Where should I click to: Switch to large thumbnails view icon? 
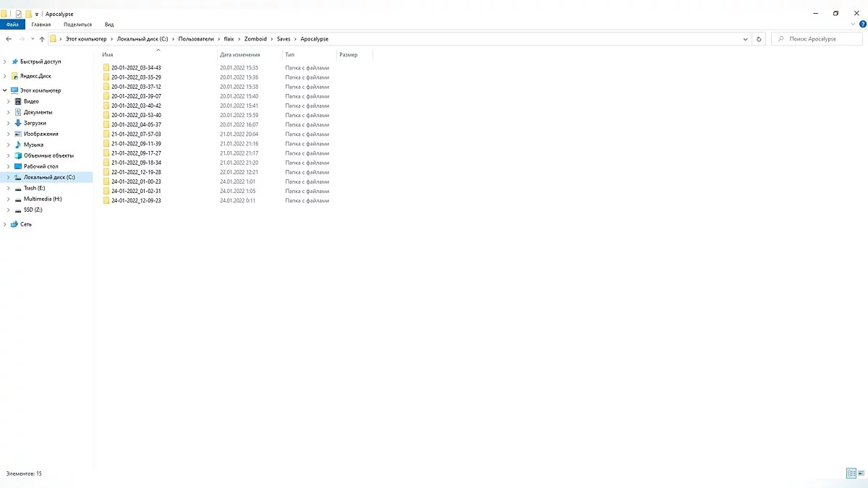tap(861, 474)
